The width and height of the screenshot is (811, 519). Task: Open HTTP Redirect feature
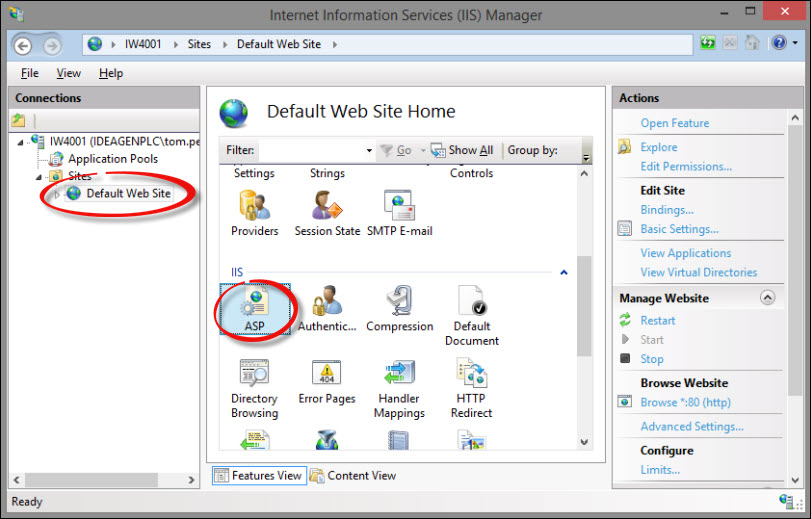pos(472,389)
